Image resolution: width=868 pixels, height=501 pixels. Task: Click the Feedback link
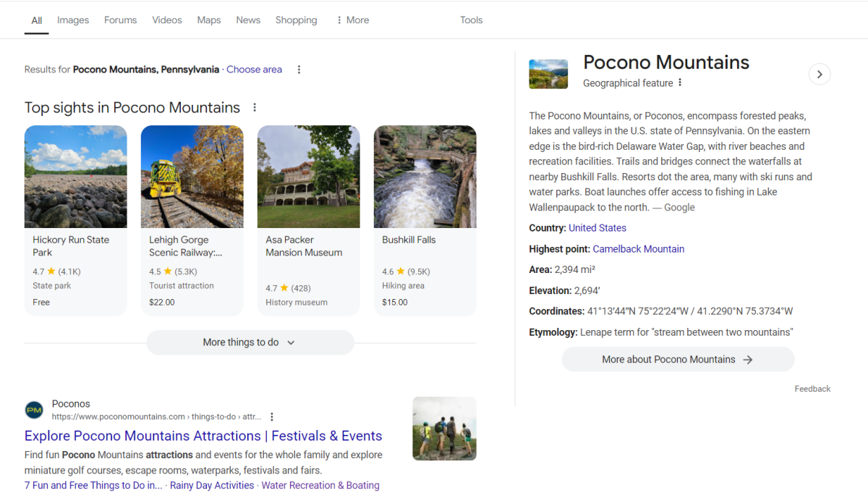tap(812, 389)
